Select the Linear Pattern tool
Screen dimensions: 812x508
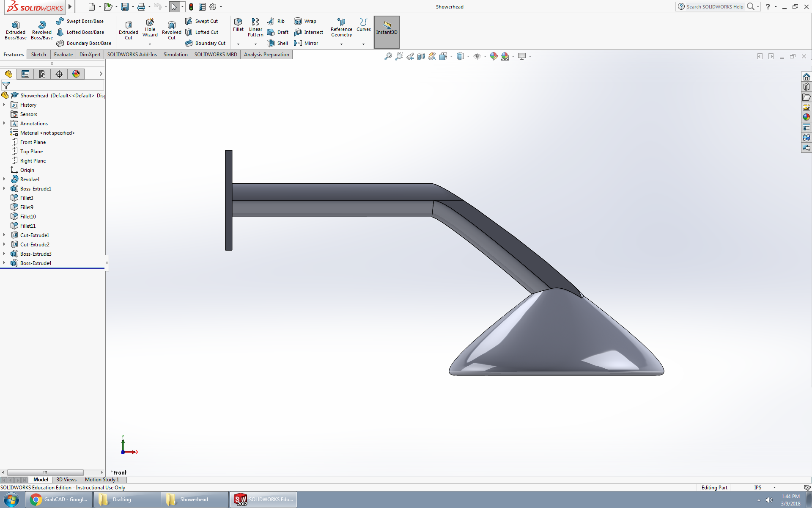[255, 28]
